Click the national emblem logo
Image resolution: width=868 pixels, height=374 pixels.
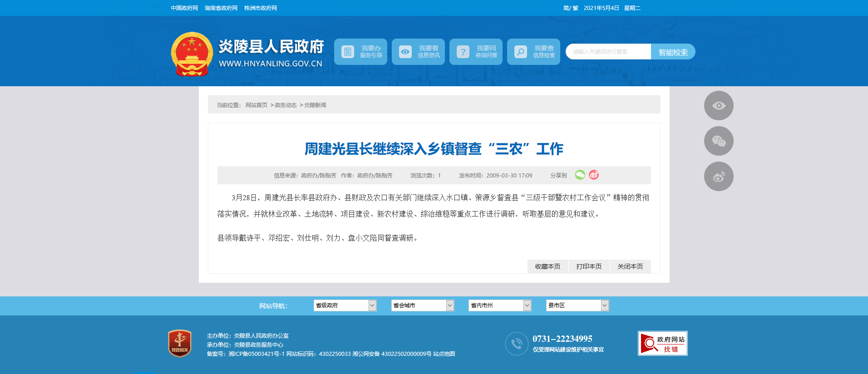192,54
